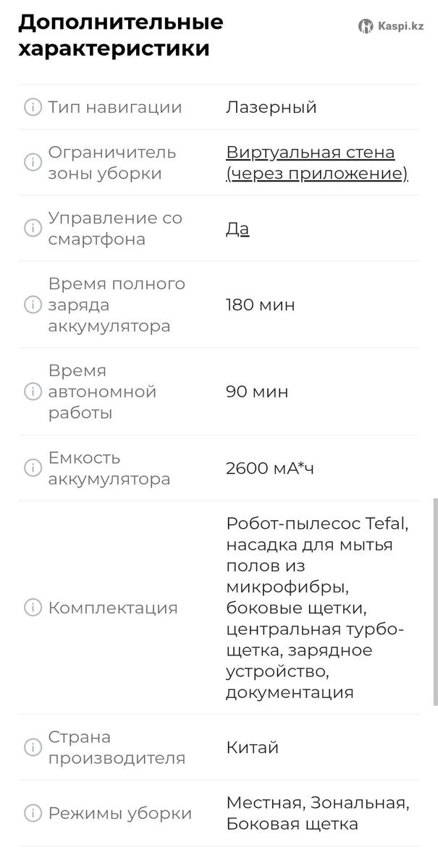Image resolution: width=438 pixels, height=868 pixels.
Task: Click info icon beside Тип навигации
Action: pos(33,107)
